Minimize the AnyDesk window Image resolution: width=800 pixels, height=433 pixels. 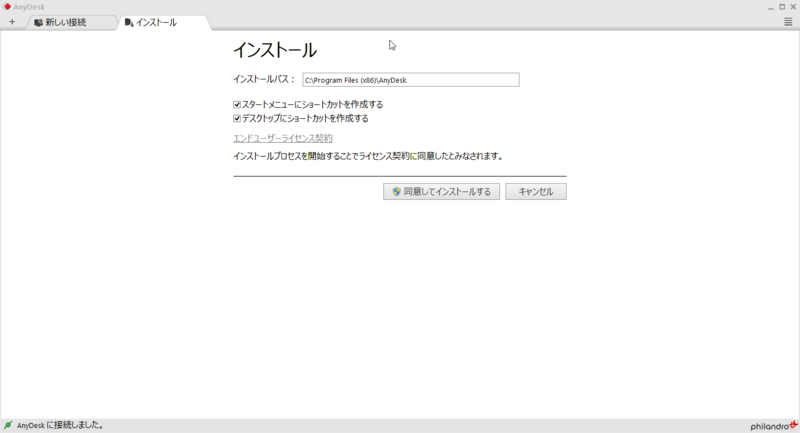(x=771, y=7)
